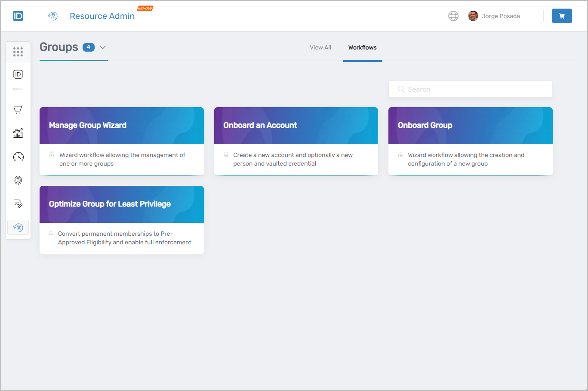The image size is (588, 391).
Task: Switch to the View All tab
Action: (x=320, y=47)
